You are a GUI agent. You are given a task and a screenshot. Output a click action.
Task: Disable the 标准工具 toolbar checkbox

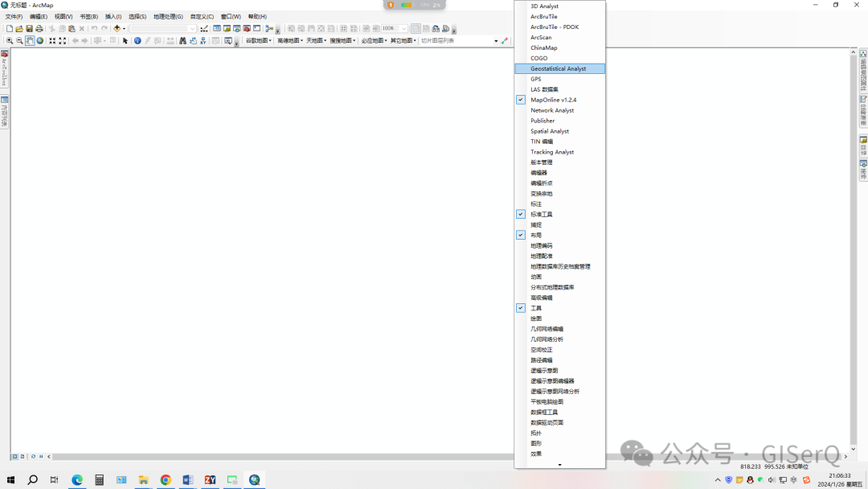521,214
